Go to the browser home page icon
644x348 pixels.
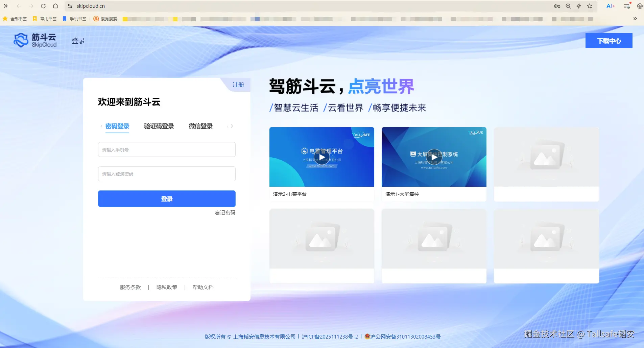[x=55, y=6]
